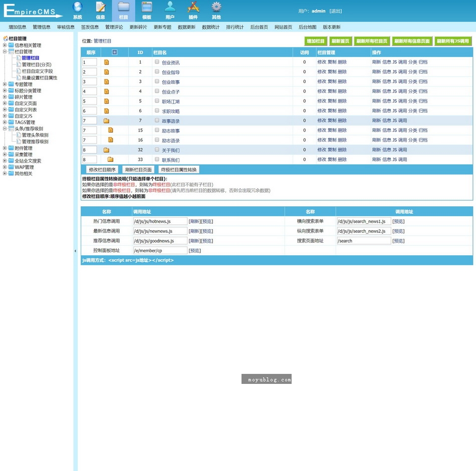Expand the 附件管理 tree node
476x471 pixels.
click(x=5, y=148)
